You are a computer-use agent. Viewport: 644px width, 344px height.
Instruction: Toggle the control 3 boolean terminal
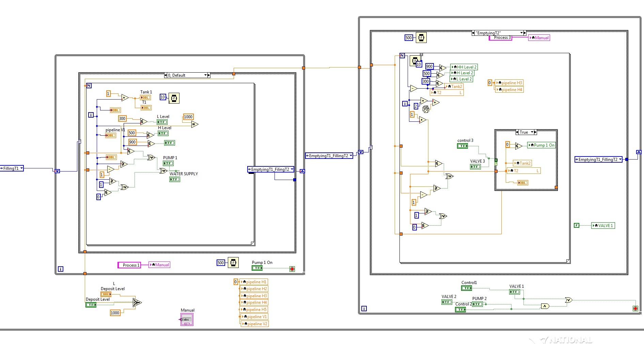[x=462, y=146]
